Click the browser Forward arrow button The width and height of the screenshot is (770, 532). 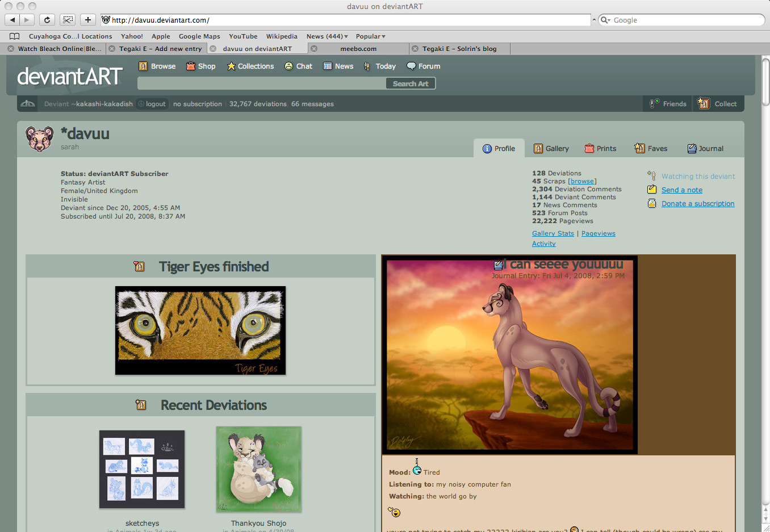coord(27,20)
